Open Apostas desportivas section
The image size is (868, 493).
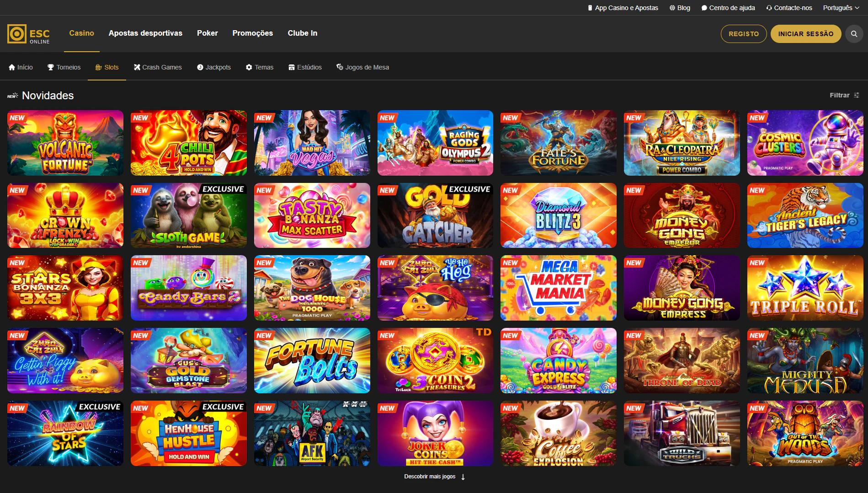(145, 33)
